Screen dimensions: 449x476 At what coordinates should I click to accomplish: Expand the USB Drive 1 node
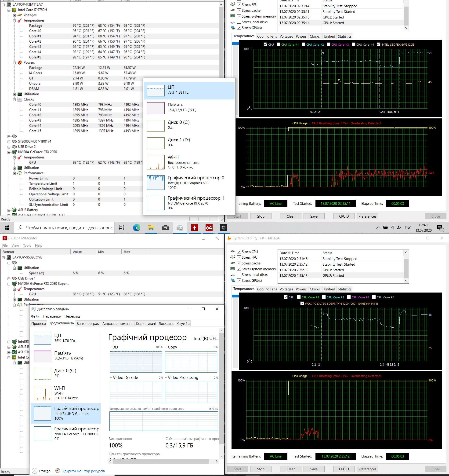pos(9,279)
